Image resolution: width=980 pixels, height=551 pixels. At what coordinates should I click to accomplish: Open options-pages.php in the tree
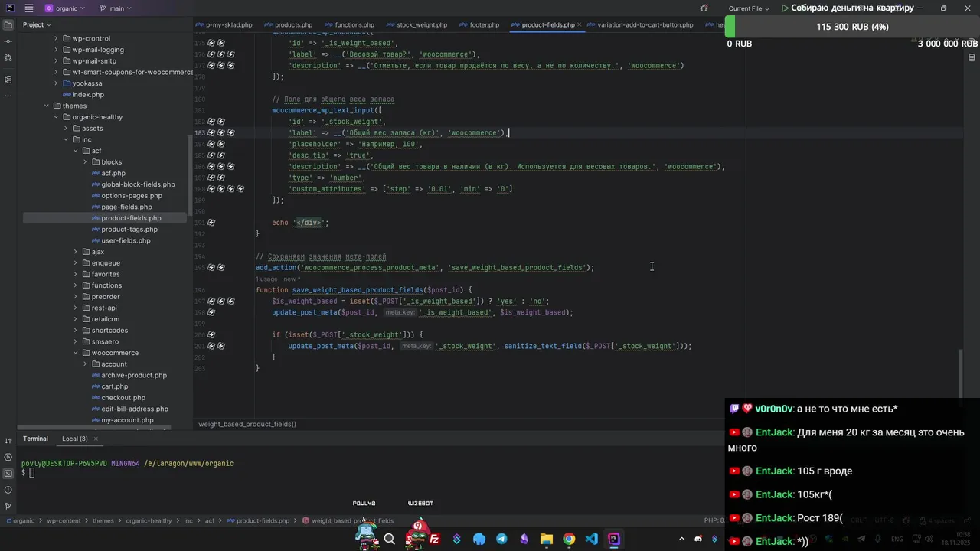coord(126,196)
